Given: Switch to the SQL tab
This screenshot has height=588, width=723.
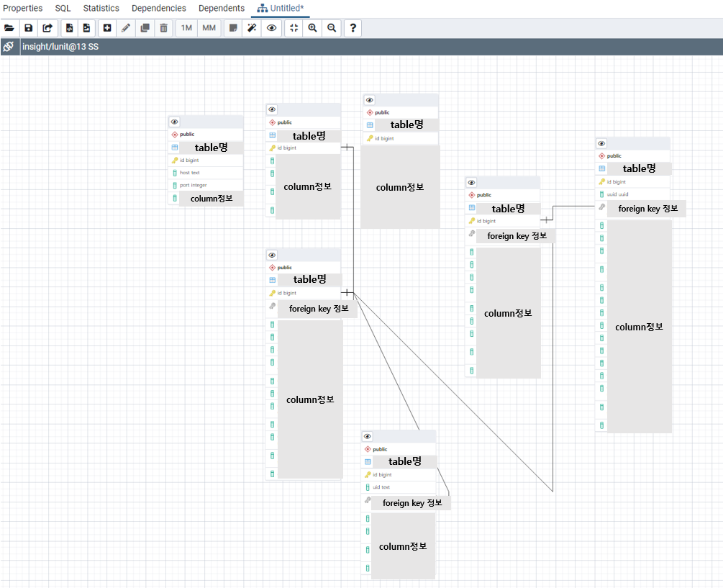Looking at the screenshot, I should [x=62, y=8].
